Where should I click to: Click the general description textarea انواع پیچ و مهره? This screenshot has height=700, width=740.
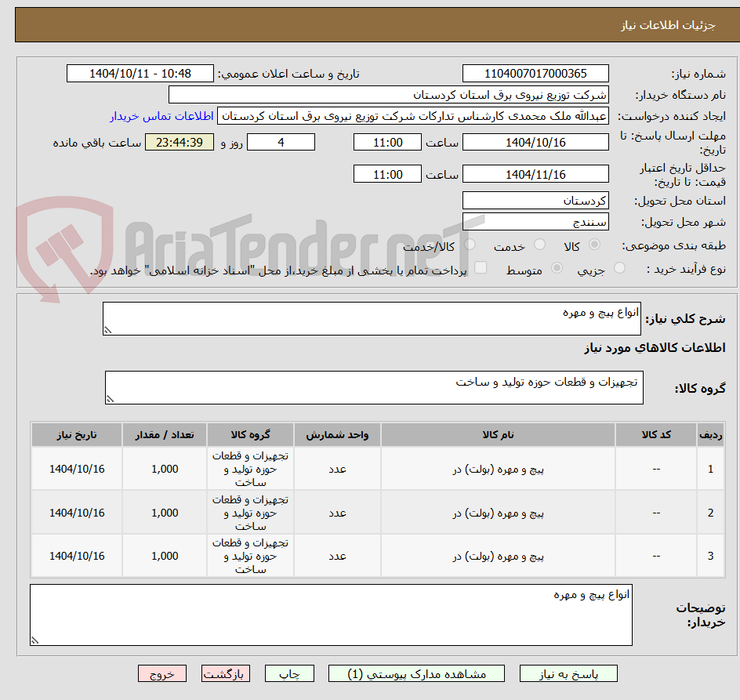tap(372, 318)
